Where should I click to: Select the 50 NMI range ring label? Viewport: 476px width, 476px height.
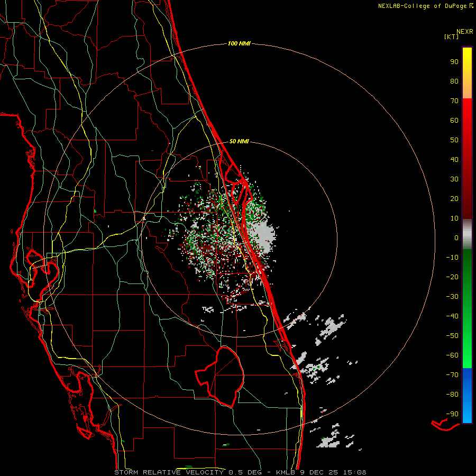[x=239, y=141]
